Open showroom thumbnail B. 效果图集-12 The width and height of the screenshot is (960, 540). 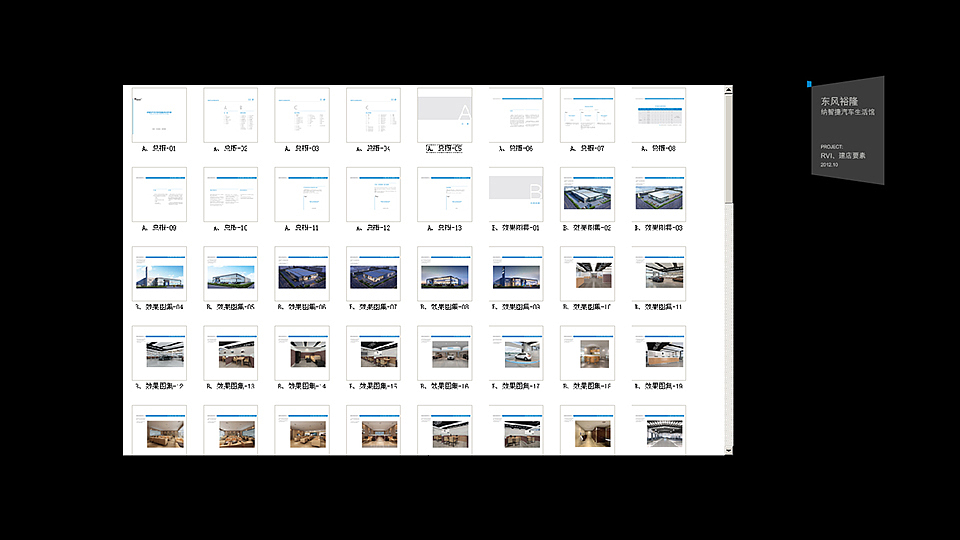pos(159,353)
